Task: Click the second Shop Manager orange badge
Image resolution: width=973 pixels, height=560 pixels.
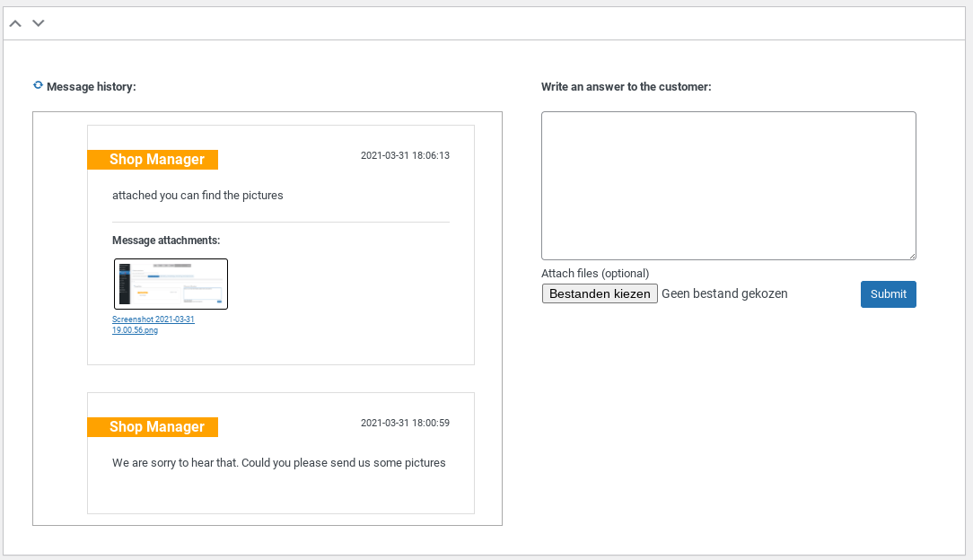Action: [153, 427]
